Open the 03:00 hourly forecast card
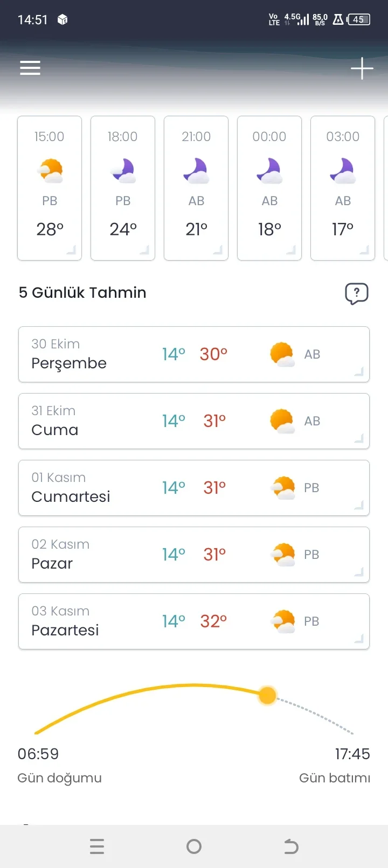This screenshot has width=388, height=868. [343, 188]
